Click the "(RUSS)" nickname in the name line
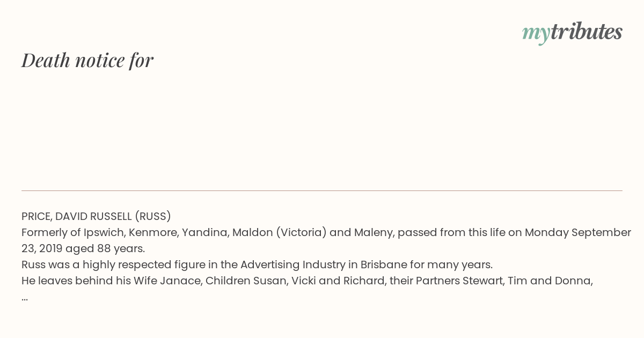This screenshot has width=644, height=338. point(152,216)
